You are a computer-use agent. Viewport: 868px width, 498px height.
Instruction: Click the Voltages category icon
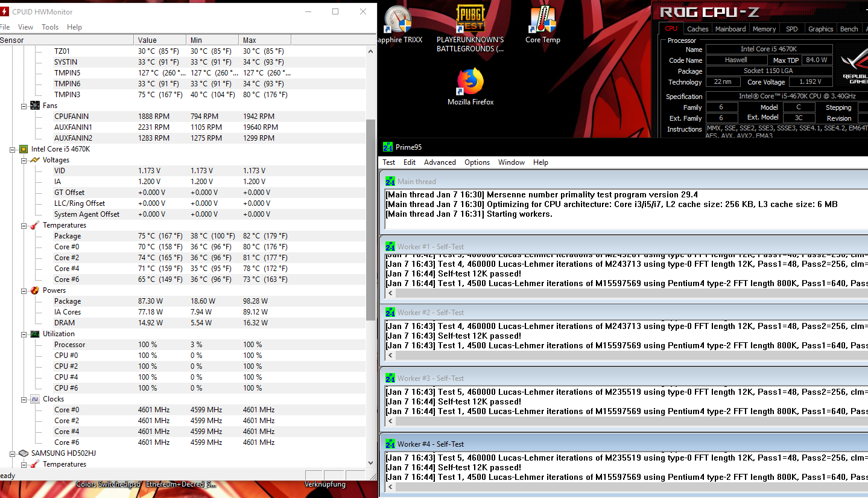pos(35,160)
